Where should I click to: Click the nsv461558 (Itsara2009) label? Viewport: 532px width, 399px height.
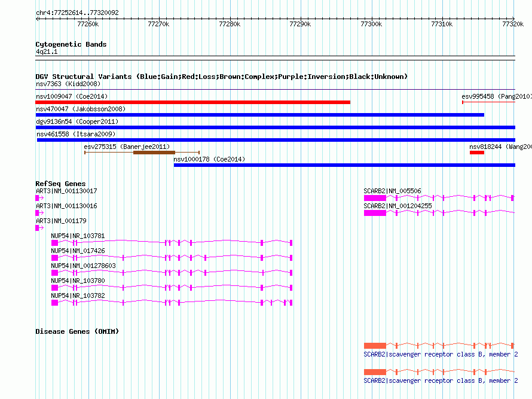point(76,134)
